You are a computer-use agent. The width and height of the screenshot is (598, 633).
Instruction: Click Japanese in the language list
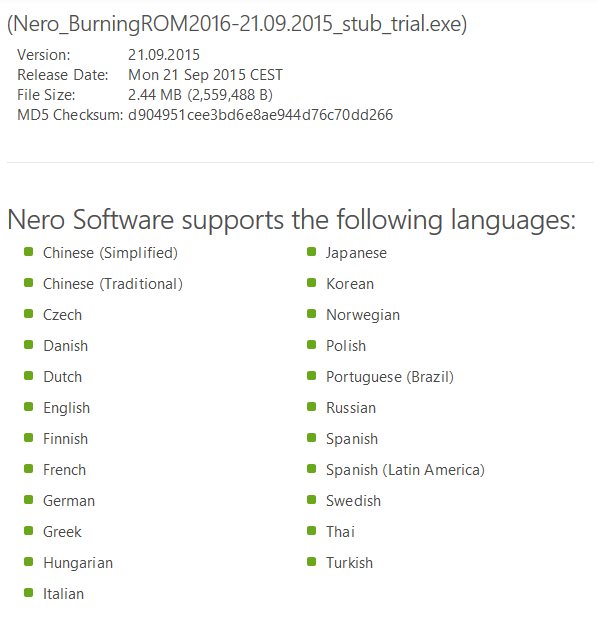coord(356,253)
